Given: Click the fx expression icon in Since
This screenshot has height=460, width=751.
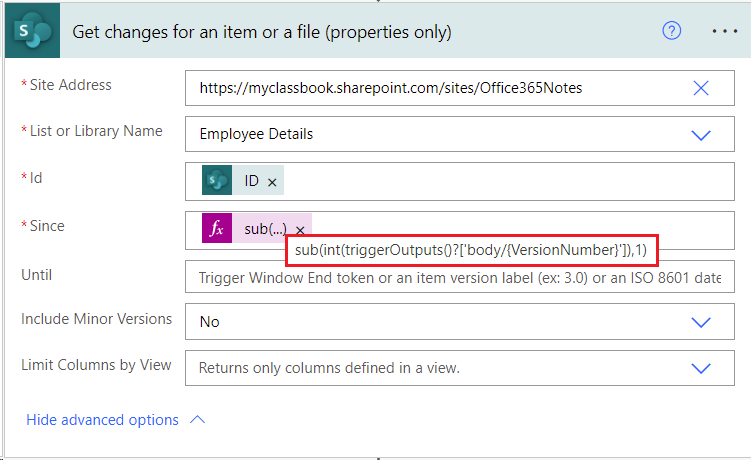Looking at the screenshot, I should coord(217,229).
